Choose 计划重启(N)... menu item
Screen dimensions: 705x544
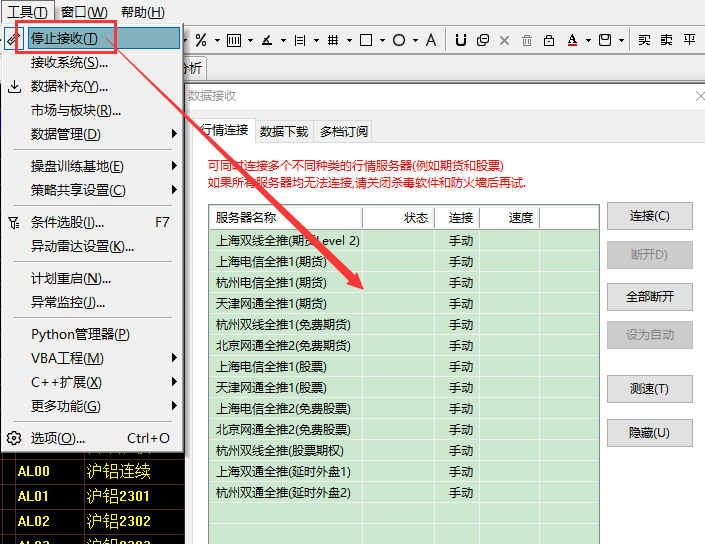(92, 279)
